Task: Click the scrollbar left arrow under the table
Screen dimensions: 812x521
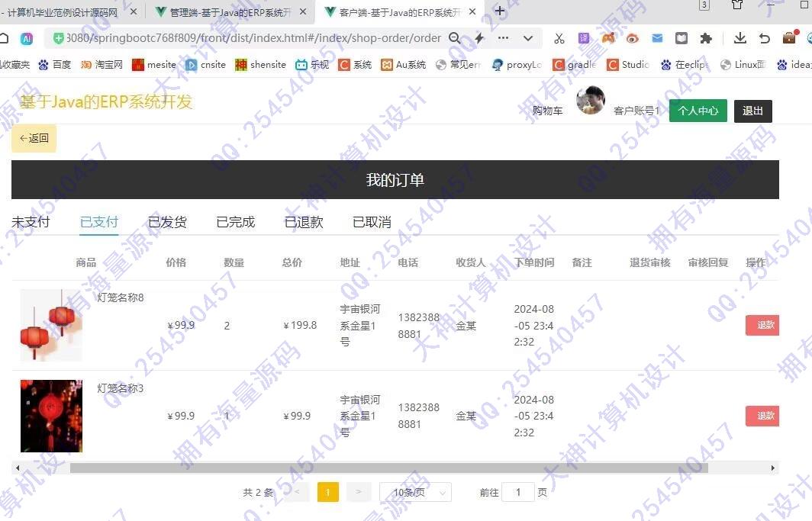Action: tap(18, 468)
